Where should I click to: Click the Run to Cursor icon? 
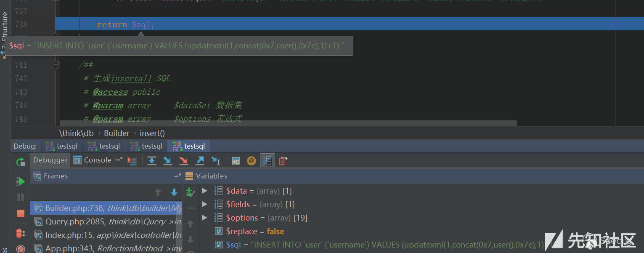coord(216,160)
